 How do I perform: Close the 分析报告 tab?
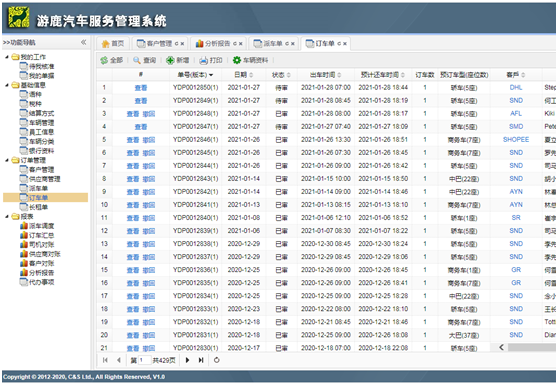241,44
